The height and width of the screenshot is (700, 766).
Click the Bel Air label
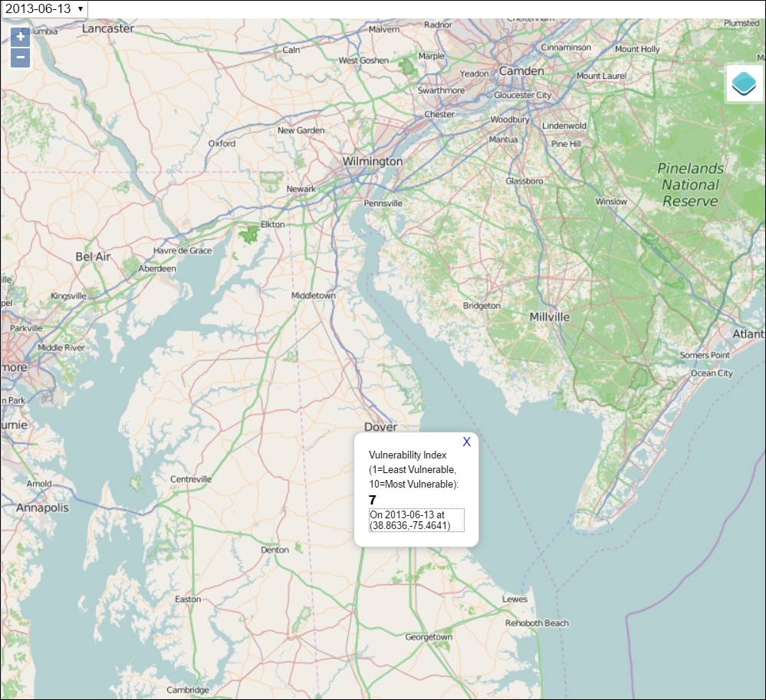pos(93,257)
